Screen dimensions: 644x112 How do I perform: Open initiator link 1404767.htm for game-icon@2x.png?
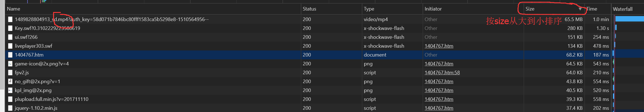click(439, 64)
